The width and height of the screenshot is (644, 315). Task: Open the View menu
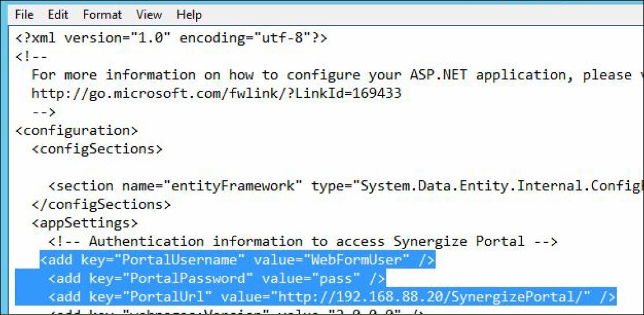pos(149,15)
